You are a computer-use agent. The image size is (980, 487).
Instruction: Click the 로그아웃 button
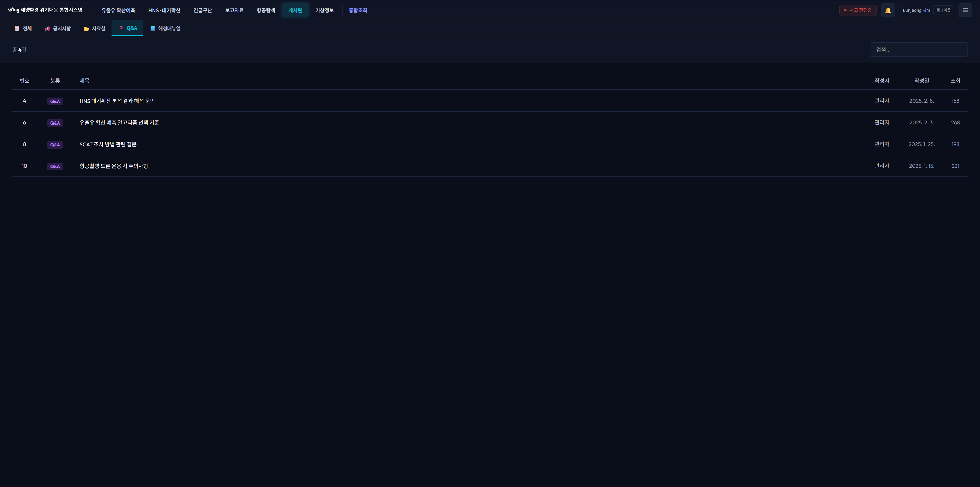(x=943, y=10)
